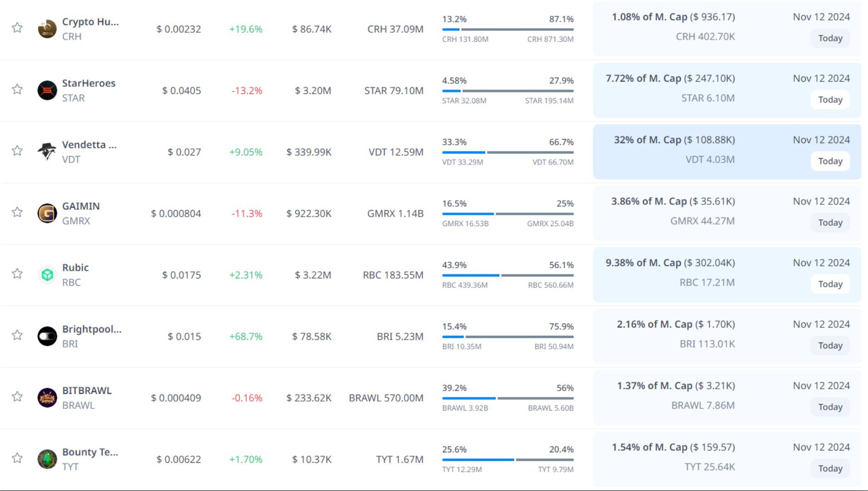
Task: Click the Rubic green cube logo
Action: coord(47,275)
